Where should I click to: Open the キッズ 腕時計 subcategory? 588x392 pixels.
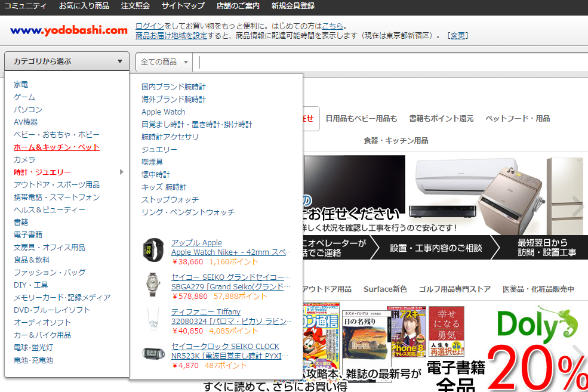tap(164, 187)
